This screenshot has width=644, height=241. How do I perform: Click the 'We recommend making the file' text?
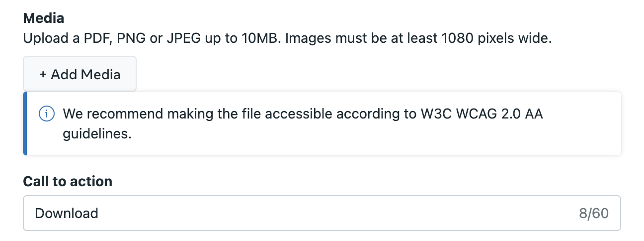coord(161,114)
